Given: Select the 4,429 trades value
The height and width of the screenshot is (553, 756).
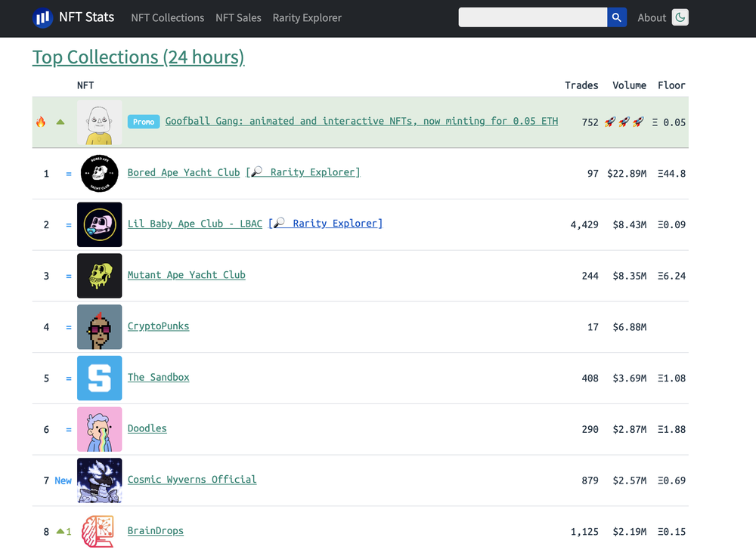Looking at the screenshot, I should coord(584,225).
